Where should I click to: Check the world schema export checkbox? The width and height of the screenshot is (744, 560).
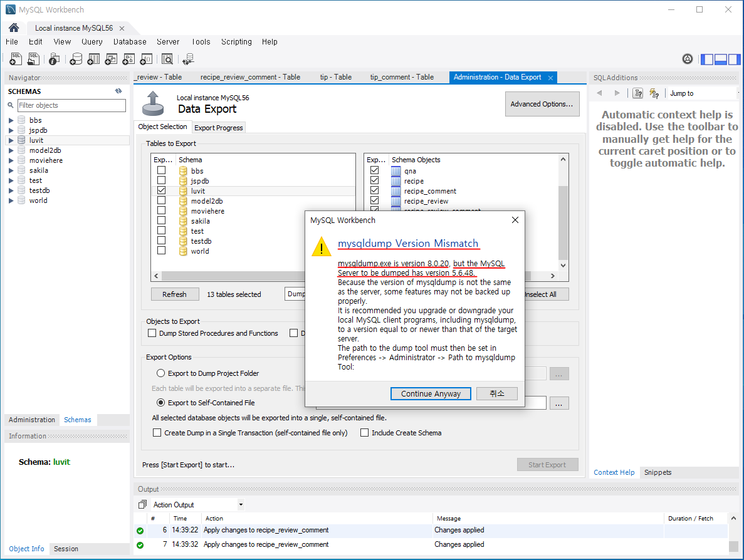tap(161, 251)
